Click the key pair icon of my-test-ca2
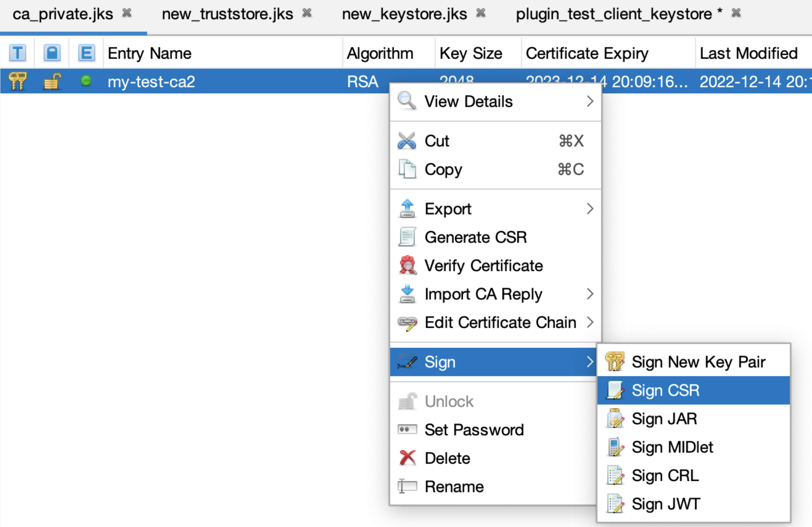The height and width of the screenshot is (527, 812). tap(17, 81)
